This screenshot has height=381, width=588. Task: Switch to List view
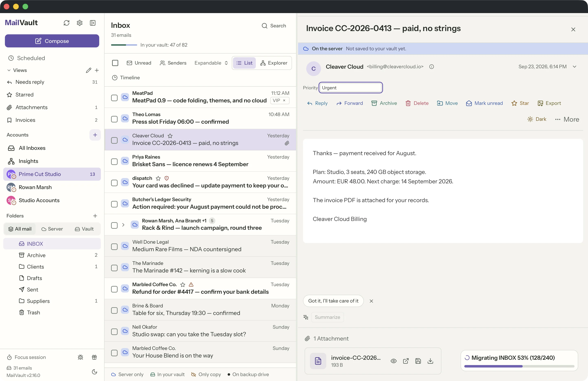point(244,63)
